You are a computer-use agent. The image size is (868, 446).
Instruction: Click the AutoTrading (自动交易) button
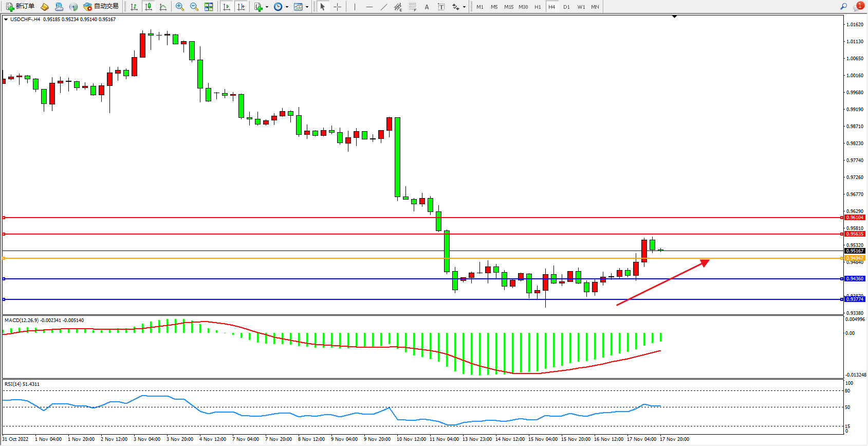click(101, 7)
